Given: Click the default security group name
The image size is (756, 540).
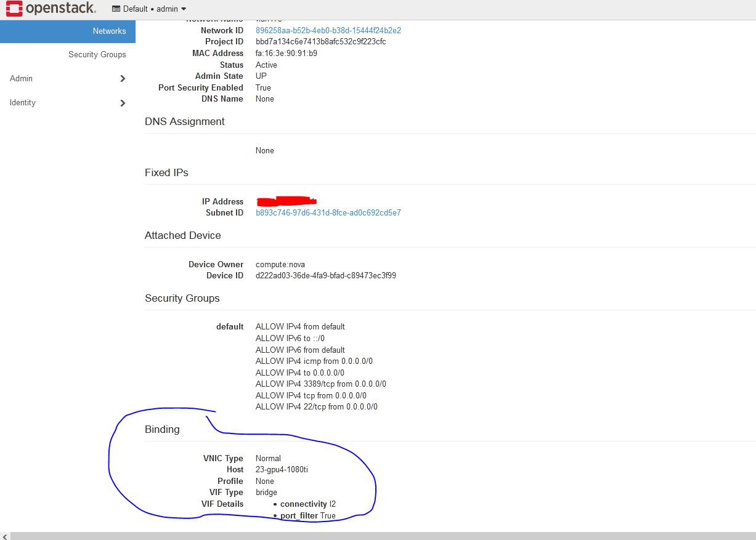Looking at the screenshot, I should pos(230,326).
